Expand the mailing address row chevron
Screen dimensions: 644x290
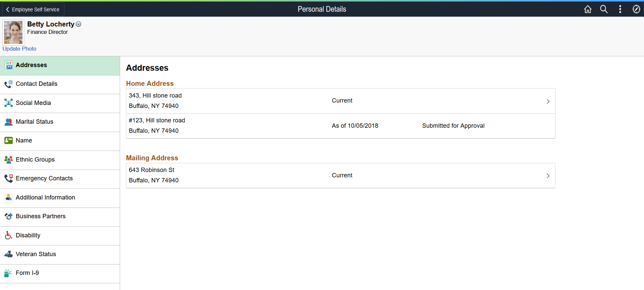point(548,176)
